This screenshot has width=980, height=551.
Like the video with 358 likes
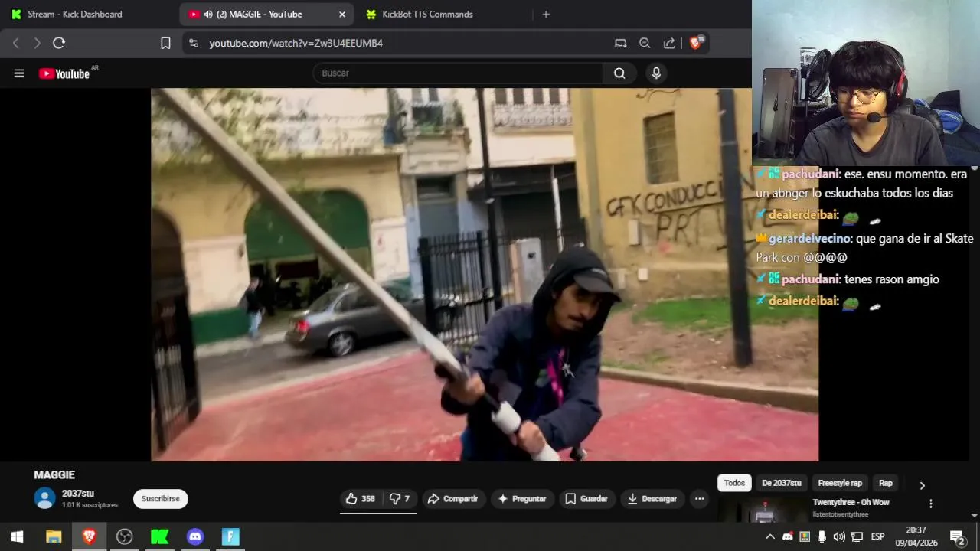tap(359, 499)
